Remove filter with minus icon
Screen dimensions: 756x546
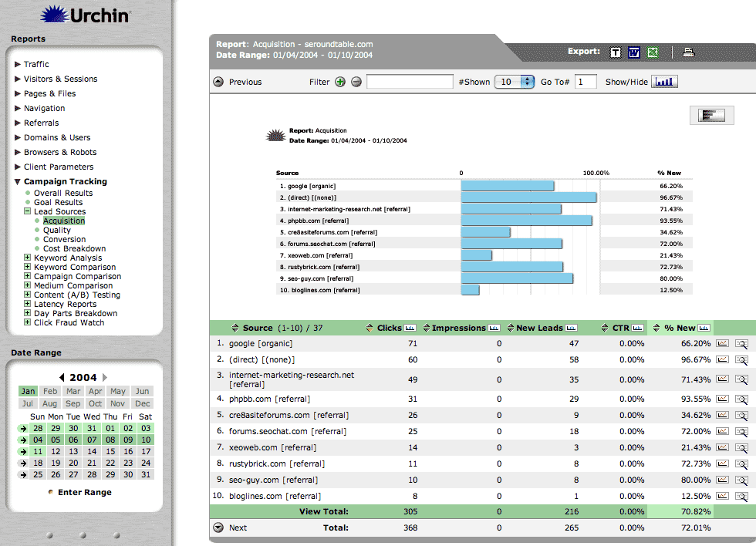pos(356,82)
